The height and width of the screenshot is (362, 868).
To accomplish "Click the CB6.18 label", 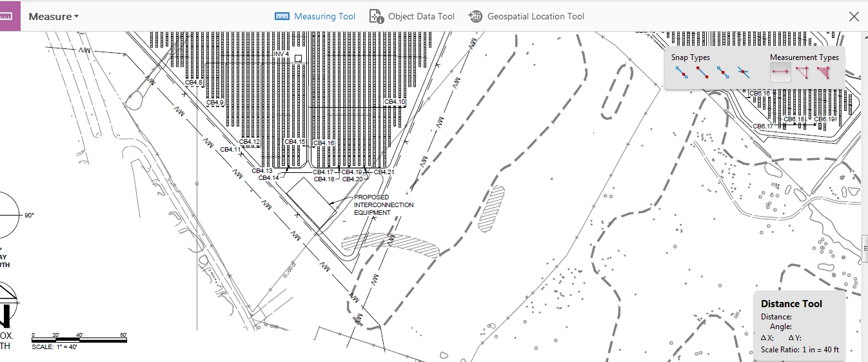I will [794, 119].
